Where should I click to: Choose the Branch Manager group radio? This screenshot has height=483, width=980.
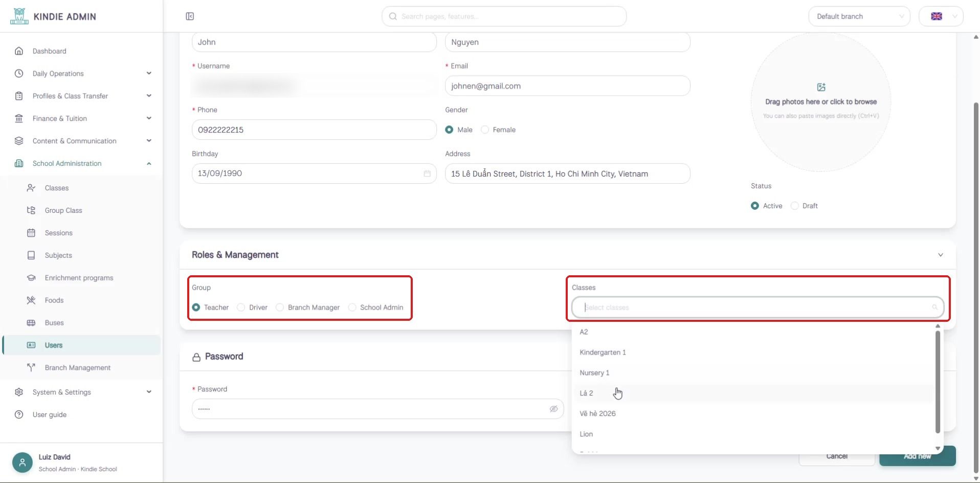pyautogui.click(x=280, y=308)
